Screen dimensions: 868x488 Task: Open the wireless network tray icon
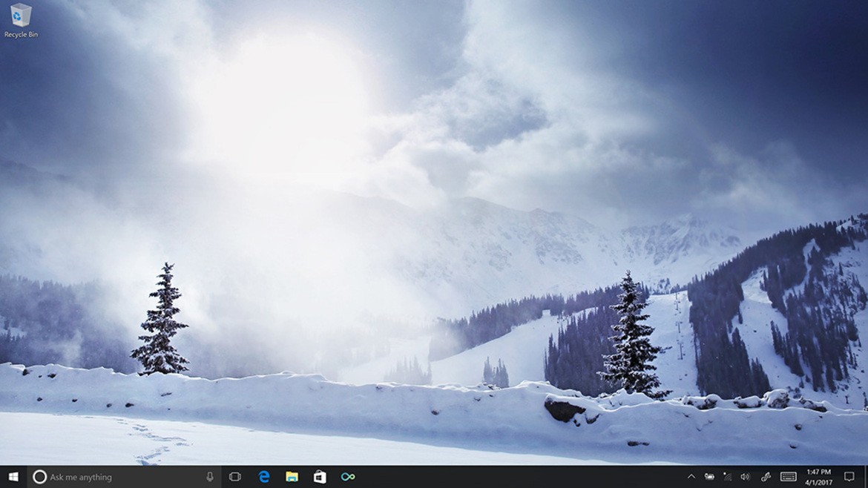tap(727, 476)
